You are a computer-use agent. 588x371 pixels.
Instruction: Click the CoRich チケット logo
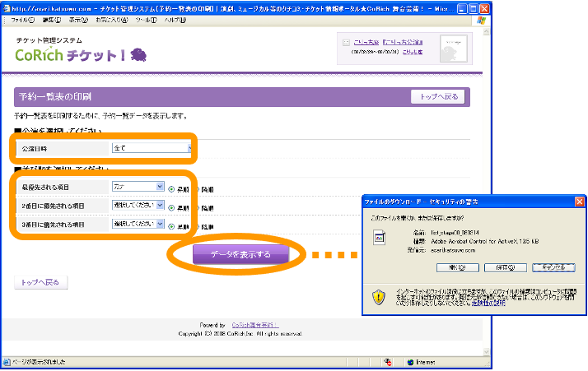click(70, 55)
